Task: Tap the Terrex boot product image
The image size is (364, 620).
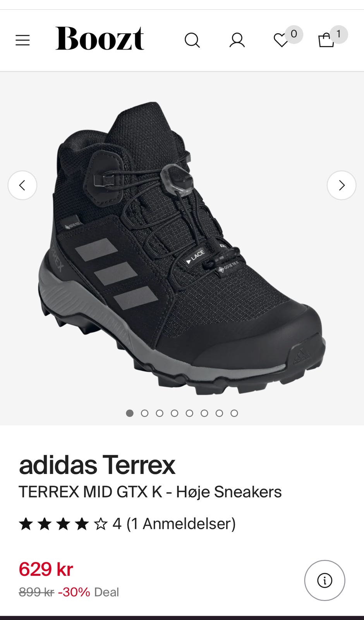Action: point(182,248)
